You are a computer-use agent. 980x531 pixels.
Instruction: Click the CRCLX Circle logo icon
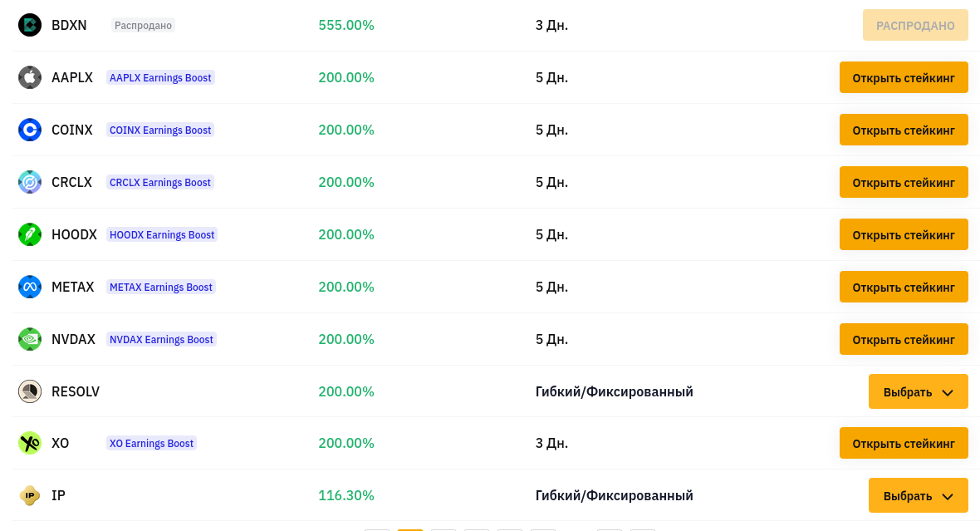[29, 182]
